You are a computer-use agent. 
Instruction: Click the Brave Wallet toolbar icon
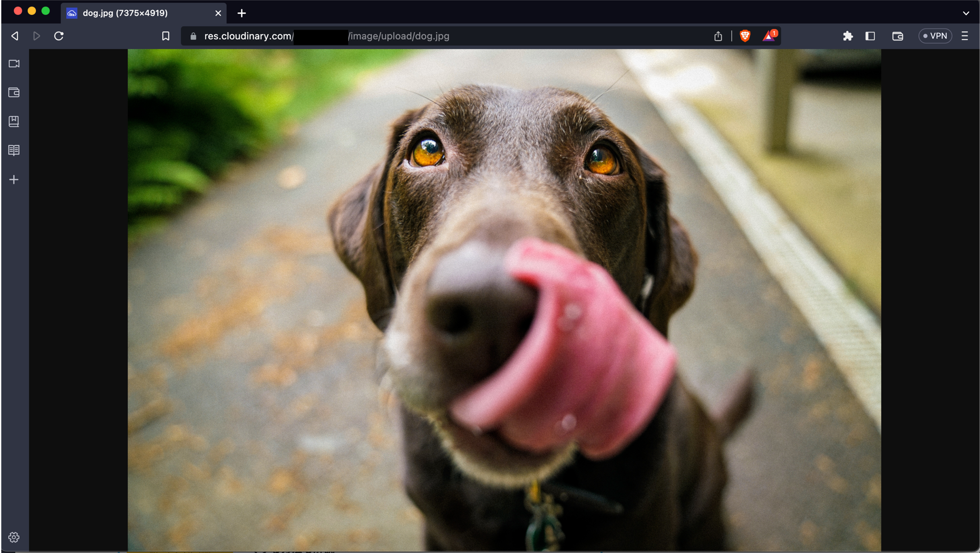coord(897,36)
